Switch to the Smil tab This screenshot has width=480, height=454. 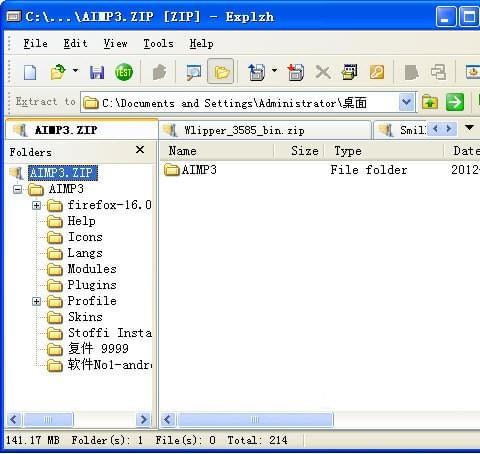click(401, 130)
